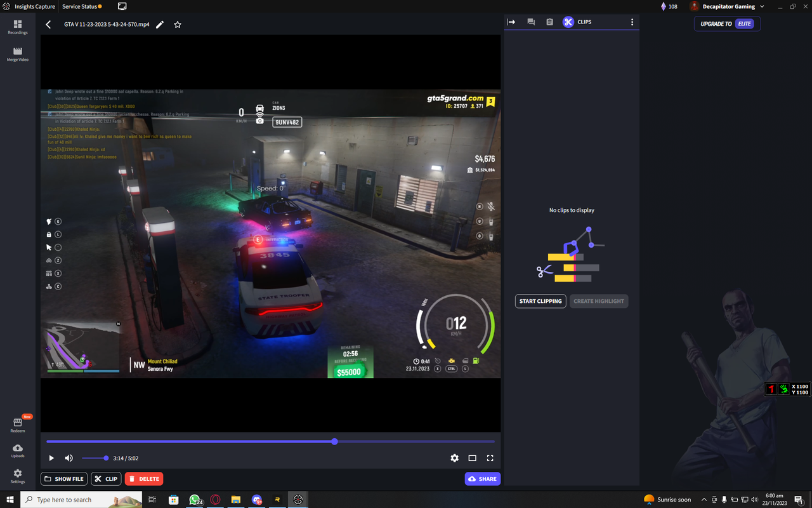Click the video preview frame
812x508 pixels.
270,233
